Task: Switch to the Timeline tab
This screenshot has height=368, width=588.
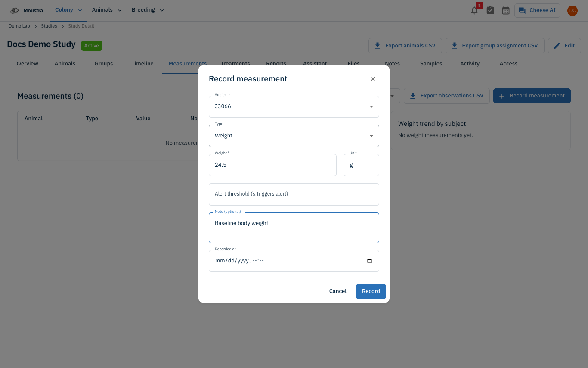Action: 142,64
